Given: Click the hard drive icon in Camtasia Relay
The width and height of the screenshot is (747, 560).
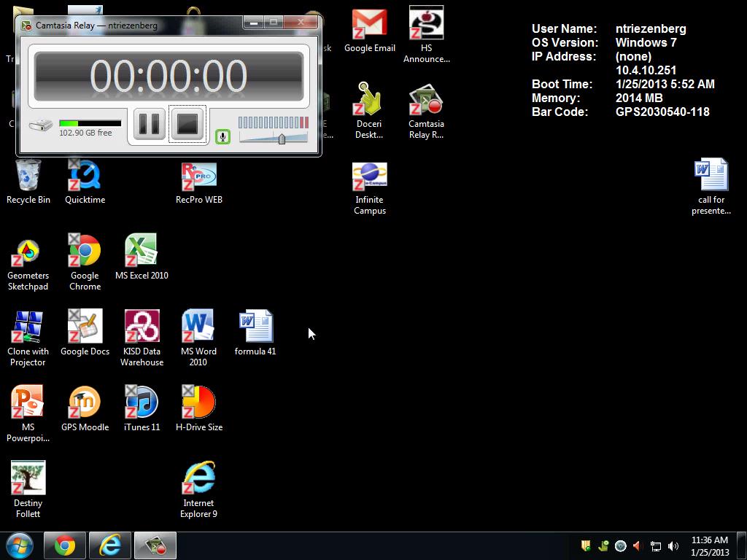Looking at the screenshot, I should pos(41,125).
